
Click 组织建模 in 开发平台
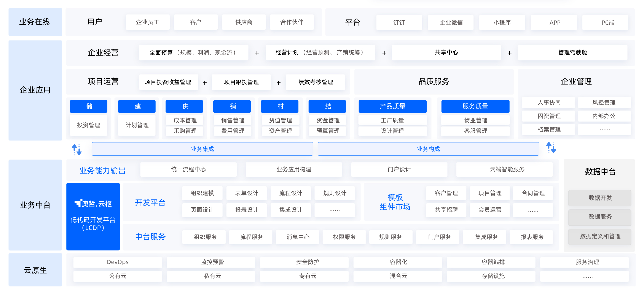(x=202, y=193)
